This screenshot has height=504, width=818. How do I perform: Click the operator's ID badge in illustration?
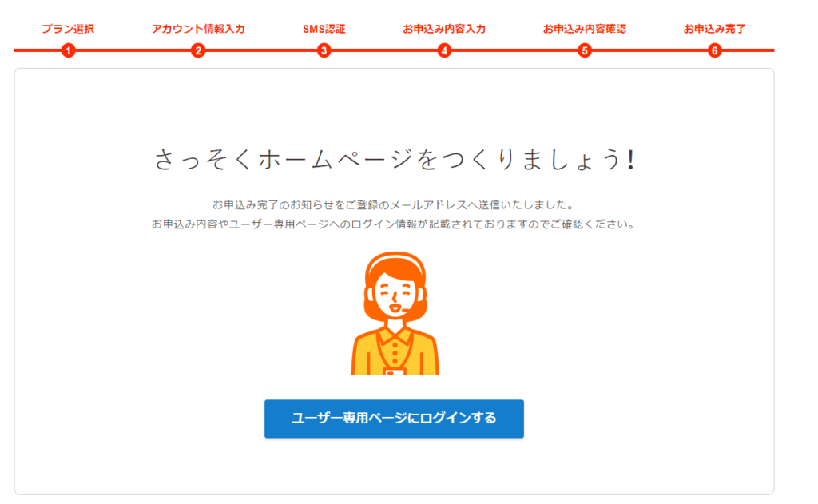click(395, 371)
